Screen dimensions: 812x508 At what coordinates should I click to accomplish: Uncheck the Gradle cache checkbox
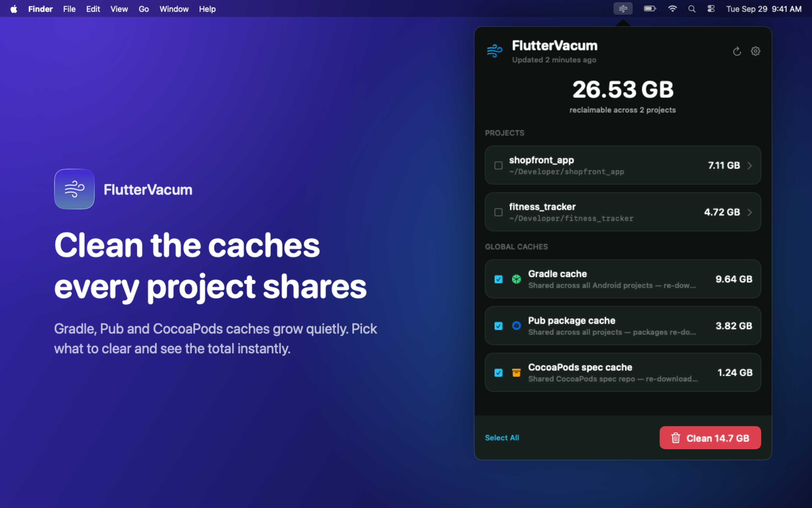pyautogui.click(x=498, y=279)
